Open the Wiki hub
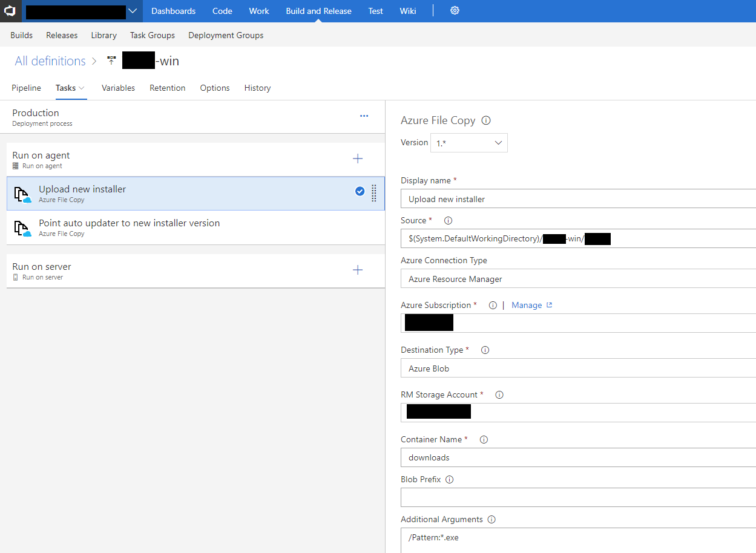 coord(408,11)
